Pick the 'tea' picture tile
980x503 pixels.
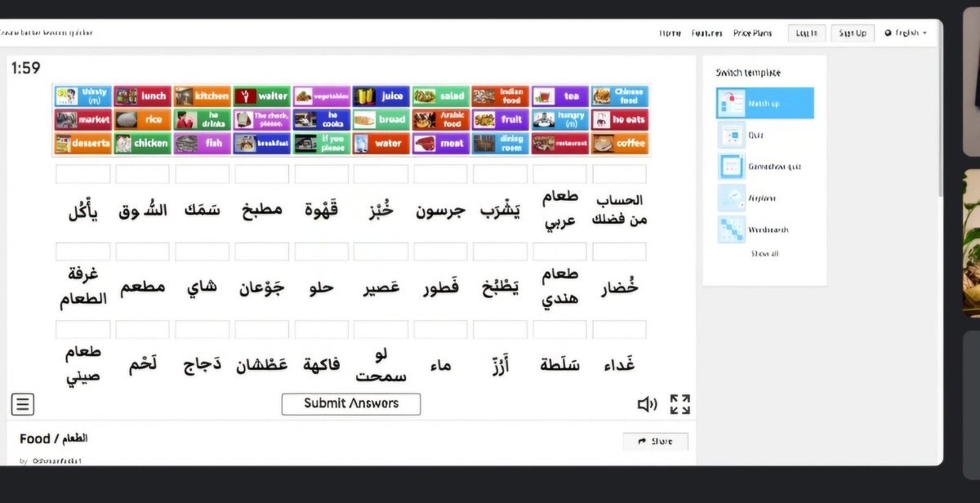click(560, 96)
